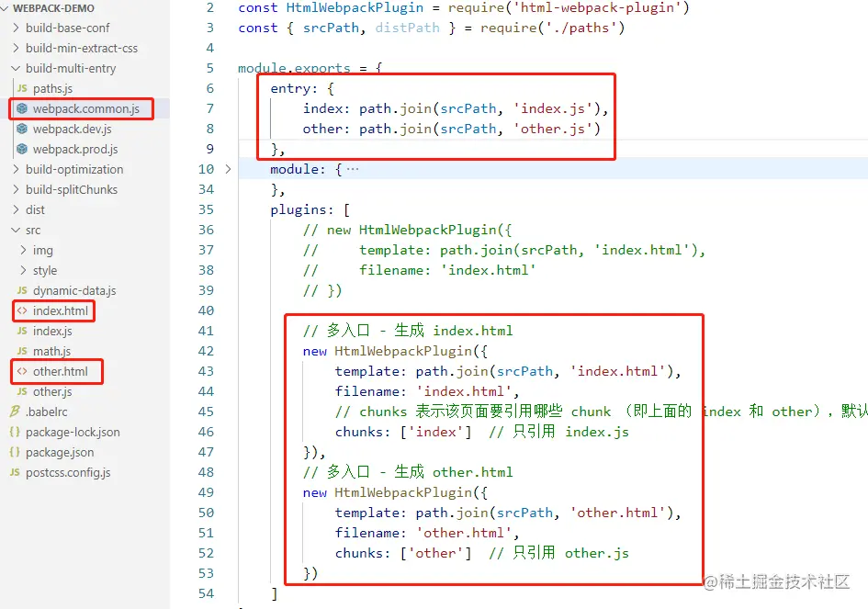The width and height of the screenshot is (868, 609).
Task: Click 'module.exports' on line 5
Action: (294, 68)
